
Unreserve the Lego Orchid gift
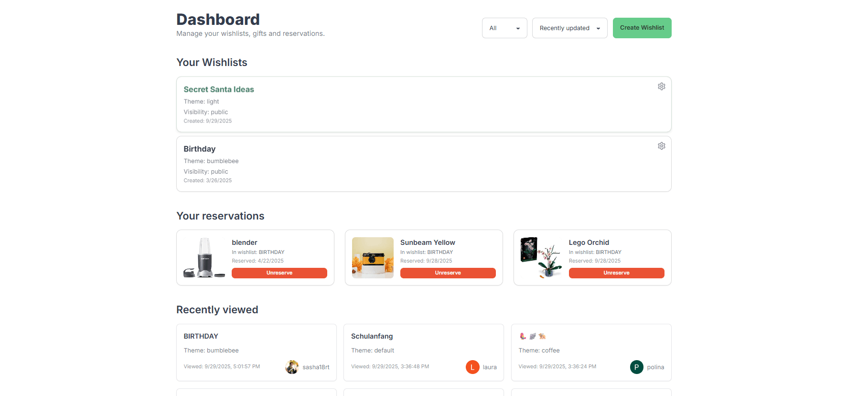616,273
